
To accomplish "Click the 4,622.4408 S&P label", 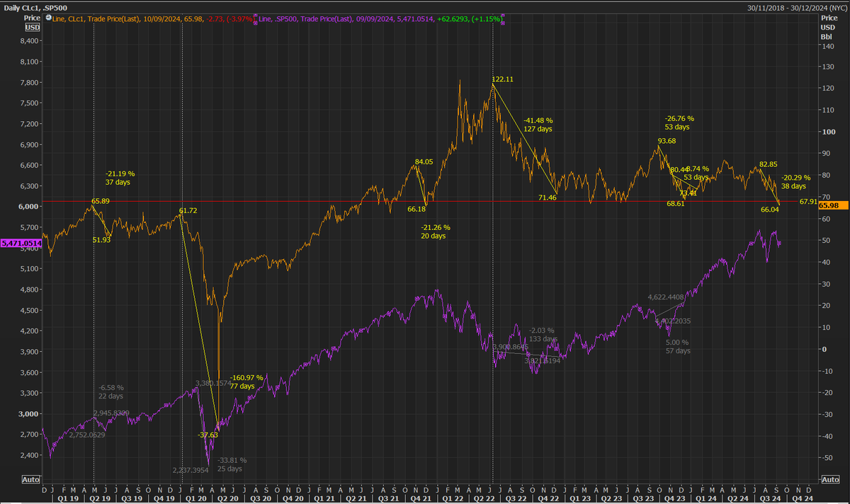I will click(x=666, y=297).
